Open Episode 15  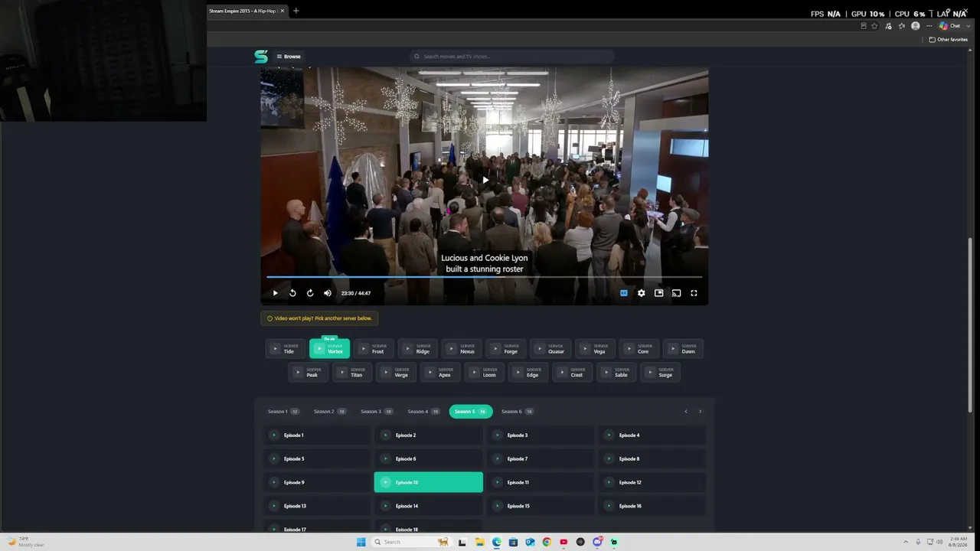[541, 506]
